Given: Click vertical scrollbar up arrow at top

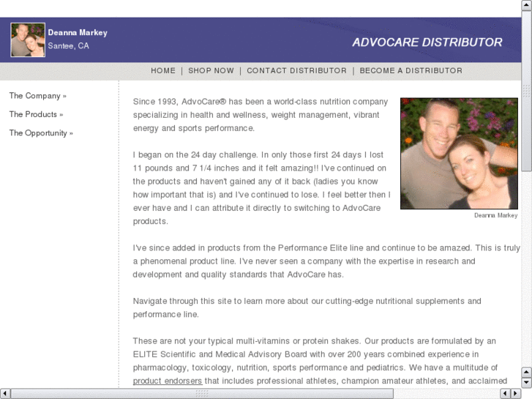Looking at the screenshot, I should pyautogui.click(x=527, y=5).
